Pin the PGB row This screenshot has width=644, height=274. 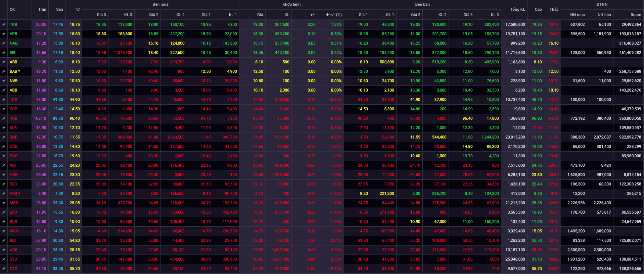click(4, 156)
